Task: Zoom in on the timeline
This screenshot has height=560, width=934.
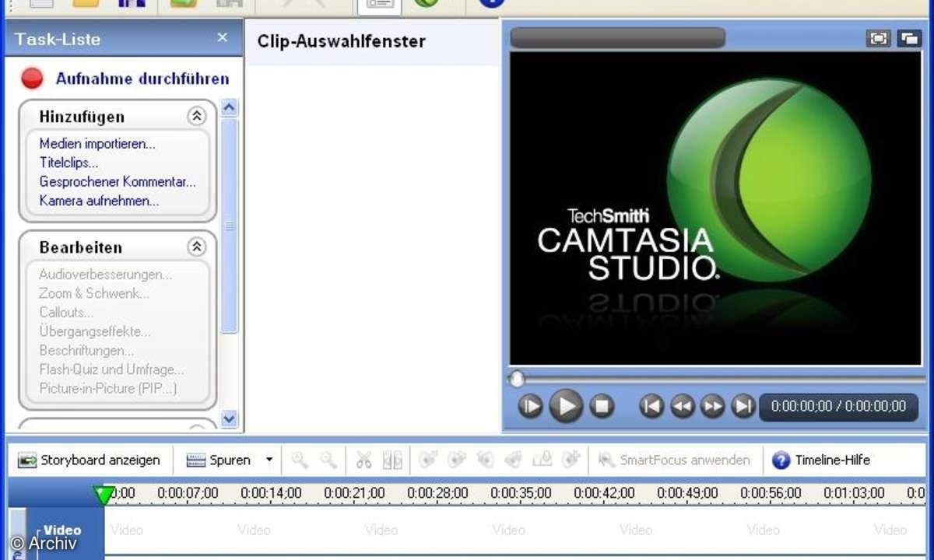Action: 300,460
